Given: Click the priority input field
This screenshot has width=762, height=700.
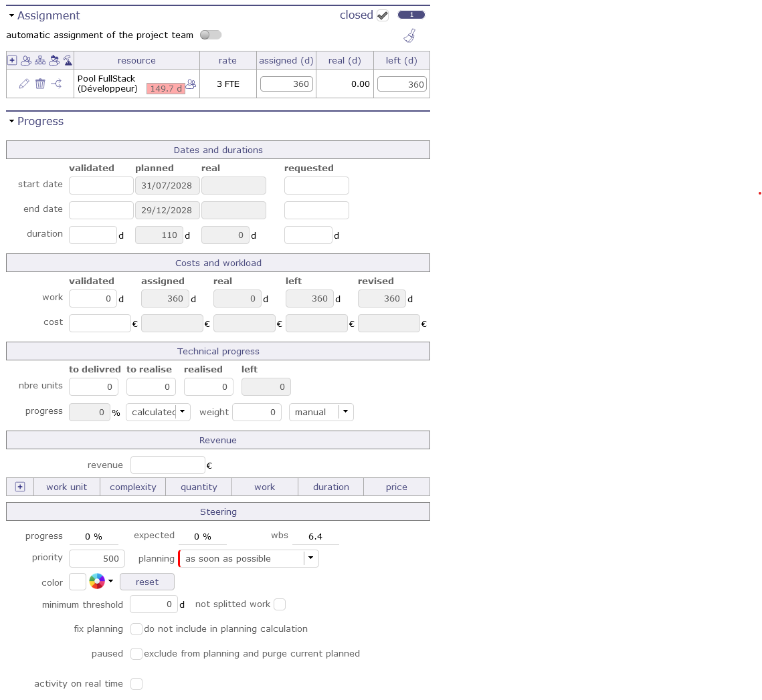Looking at the screenshot, I should click(96, 558).
